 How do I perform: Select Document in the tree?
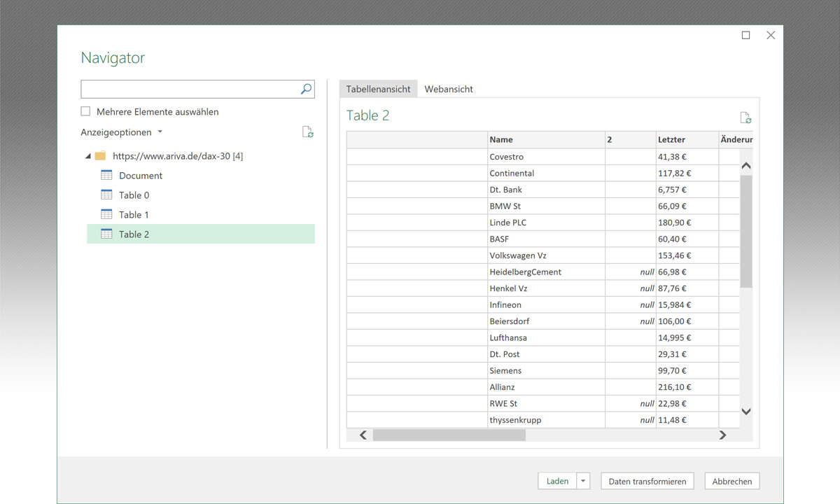pos(141,176)
